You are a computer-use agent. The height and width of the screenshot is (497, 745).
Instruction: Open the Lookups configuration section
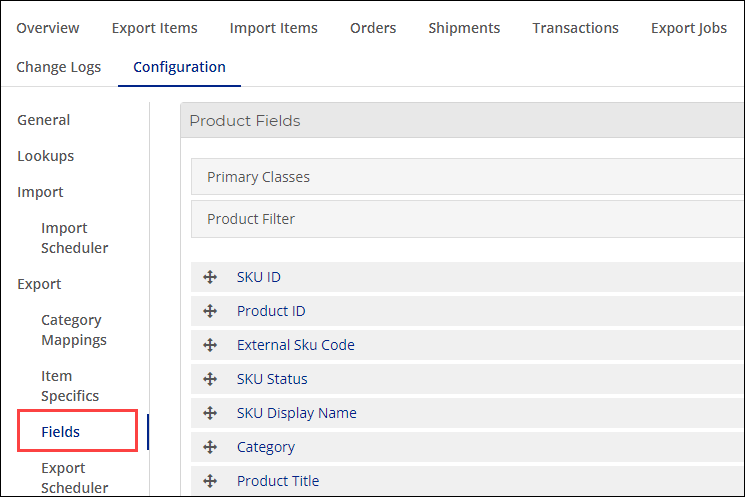(46, 156)
